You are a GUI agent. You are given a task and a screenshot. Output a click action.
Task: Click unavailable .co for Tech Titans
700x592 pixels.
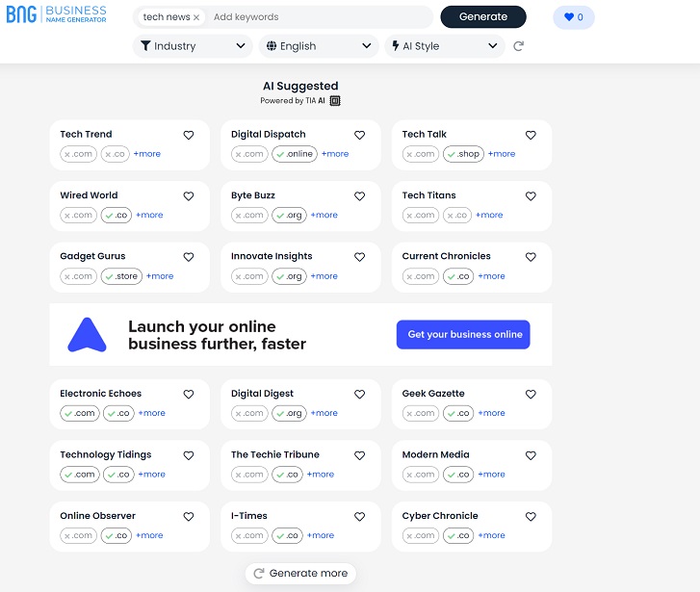pos(457,216)
